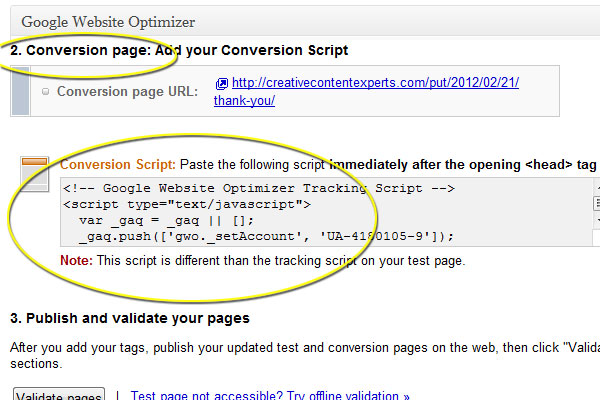Click the external-link icon before the URL
Viewport: 600px width, 400px height.
pyautogui.click(x=222, y=84)
